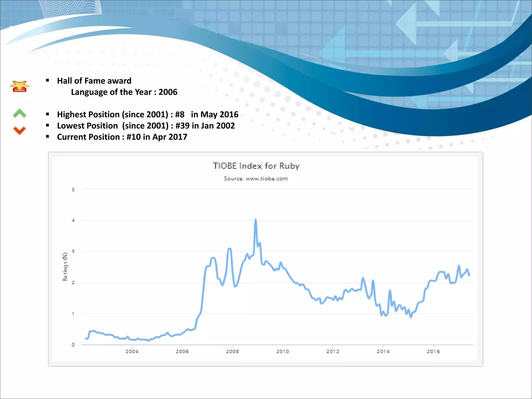The width and height of the screenshot is (532, 399).
Task: Click the 'Highest Position' bullet line
Action: [x=148, y=114]
